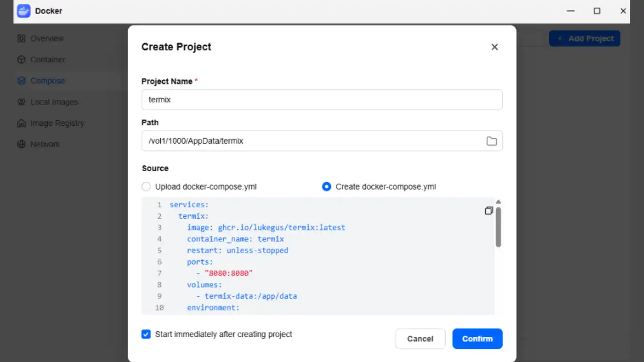This screenshot has width=644, height=362.
Task: Open the Image Registry menu item
Action: coord(58,123)
